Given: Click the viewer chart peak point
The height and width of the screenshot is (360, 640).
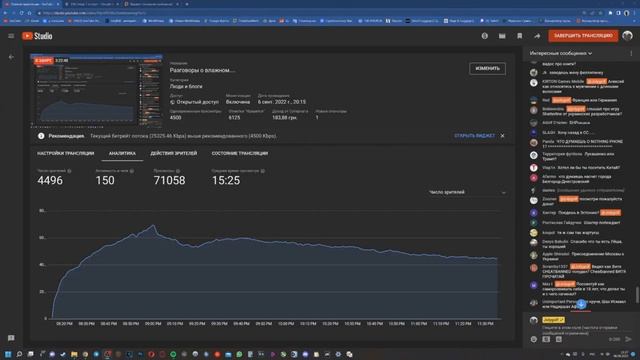Looking at the screenshot, I should [x=153, y=225].
